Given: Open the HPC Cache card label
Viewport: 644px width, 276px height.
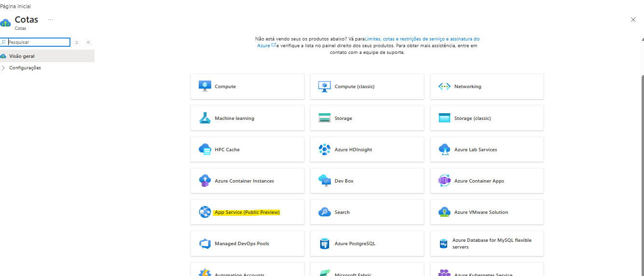Looking at the screenshot, I should click(x=227, y=150).
